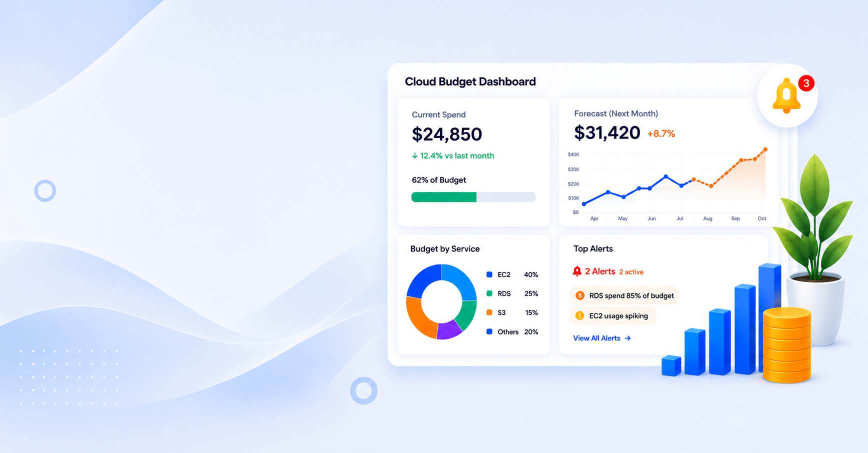Click the EC2 40% value
The height and width of the screenshot is (453, 868).
pyautogui.click(x=530, y=274)
